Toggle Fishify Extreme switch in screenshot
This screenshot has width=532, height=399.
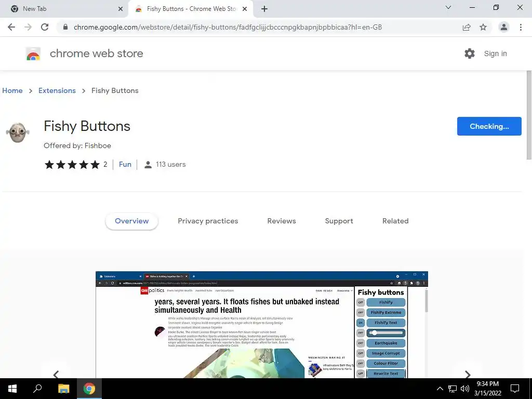pos(361,312)
